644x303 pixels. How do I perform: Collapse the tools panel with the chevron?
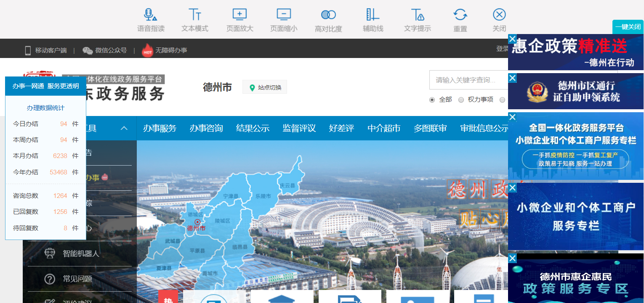pyautogui.click(x=124, y=128)
